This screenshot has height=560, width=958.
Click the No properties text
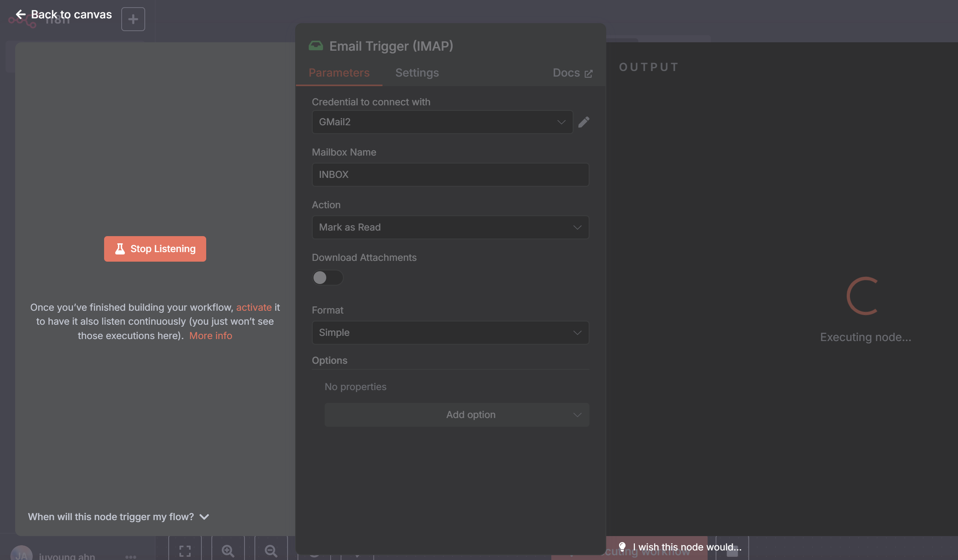pos(355,386)
